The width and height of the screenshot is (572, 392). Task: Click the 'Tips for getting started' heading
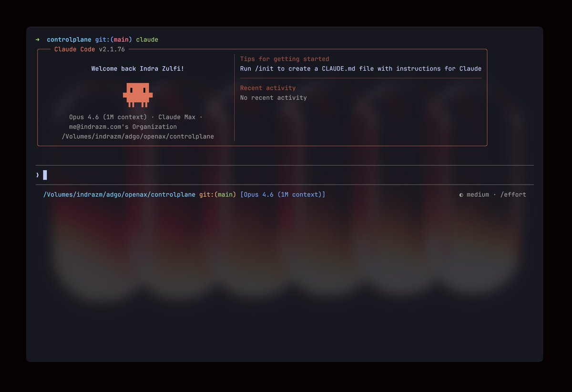point(285,59)
